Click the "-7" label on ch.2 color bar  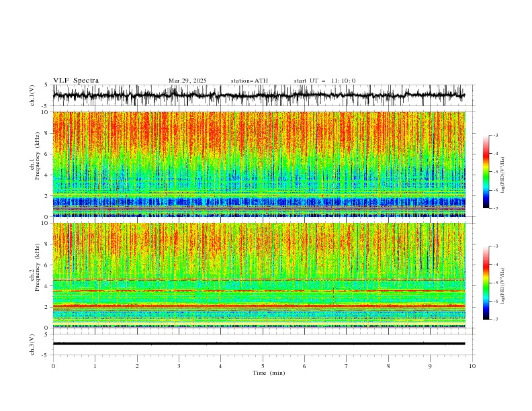[x=496, y=320]
